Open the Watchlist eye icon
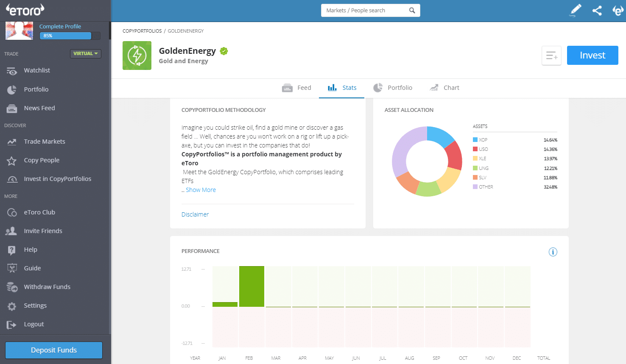Viewport: 626px width, 364px height. point(12,71)
